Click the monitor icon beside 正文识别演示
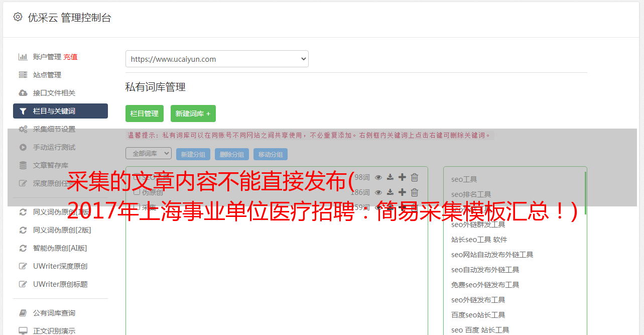The image size is (644, 335). coord(23,331)
